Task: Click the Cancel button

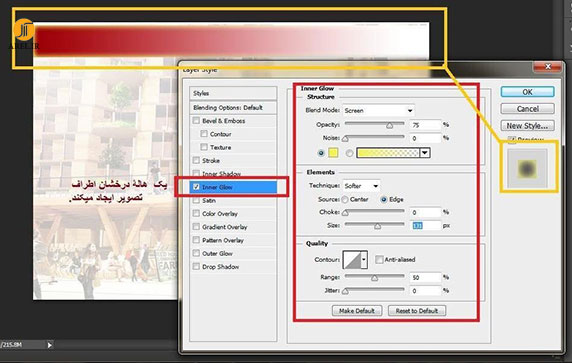Action: point(527,109)
